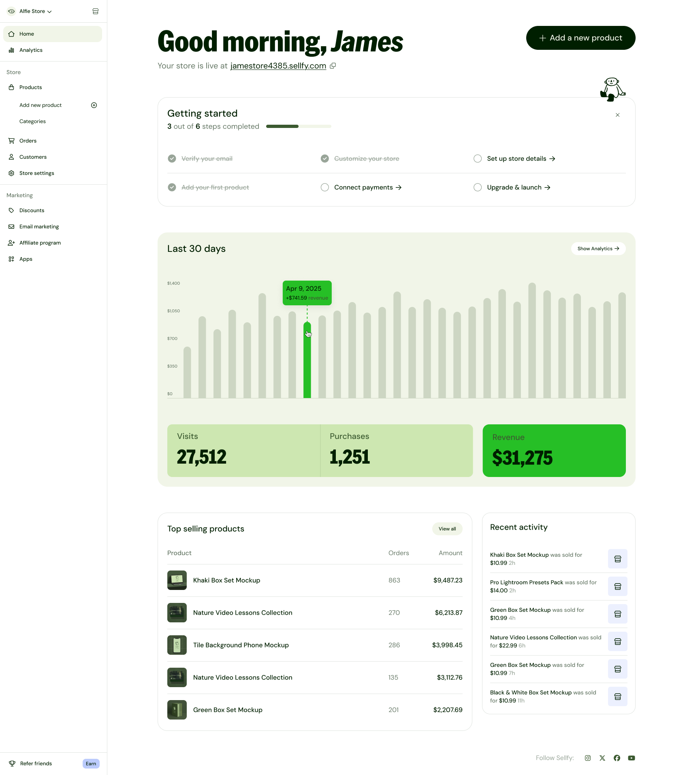The width and height of the screenshot is (700, 775).
Task: Open Sellfy's Instagram via footer icon
Action: [x=588, y=758]
